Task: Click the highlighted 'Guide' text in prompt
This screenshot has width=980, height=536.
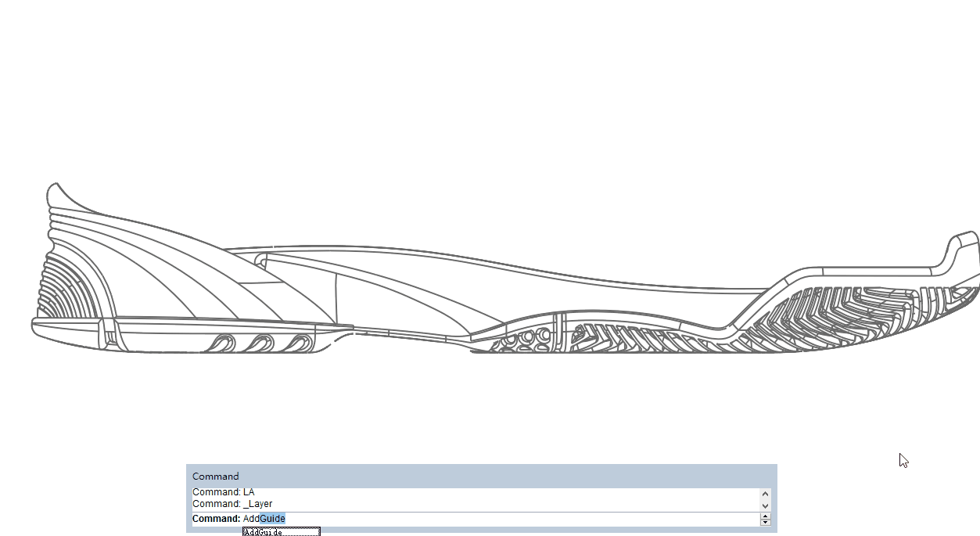Action: [x=273, y=519]
